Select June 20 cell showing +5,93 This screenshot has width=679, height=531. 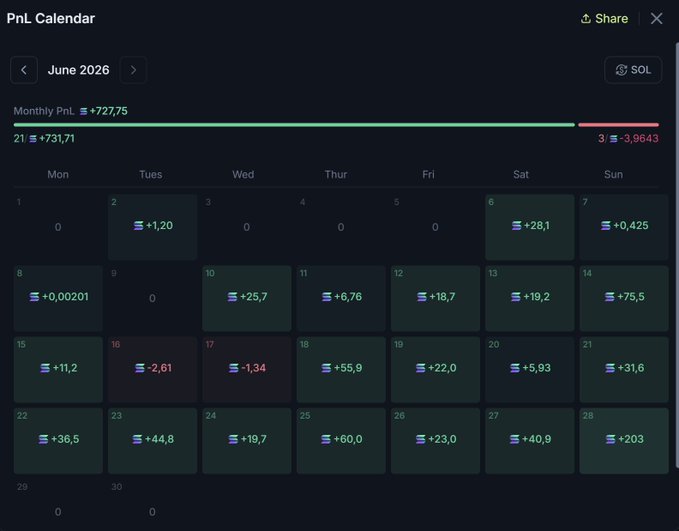(x=530, y=369)
